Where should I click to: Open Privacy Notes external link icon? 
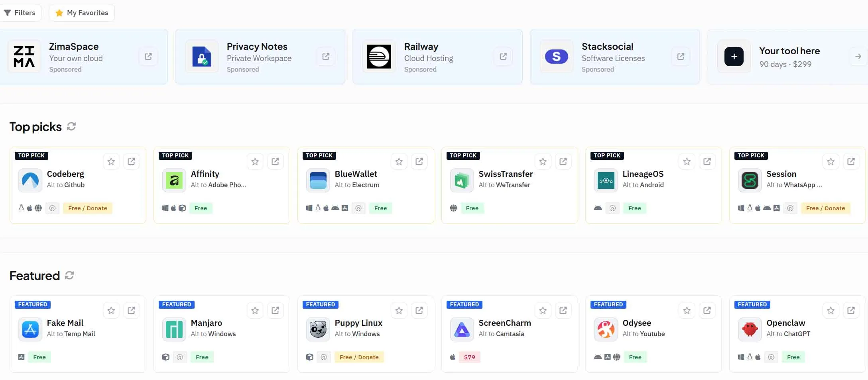326,57
